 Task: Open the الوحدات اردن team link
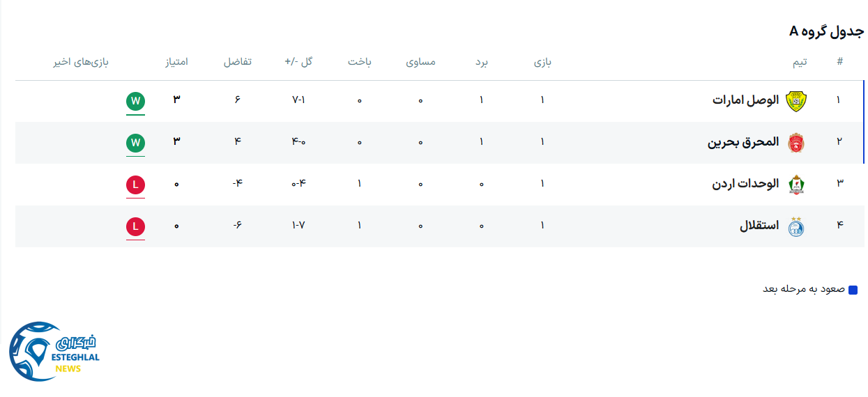[745, 184]
